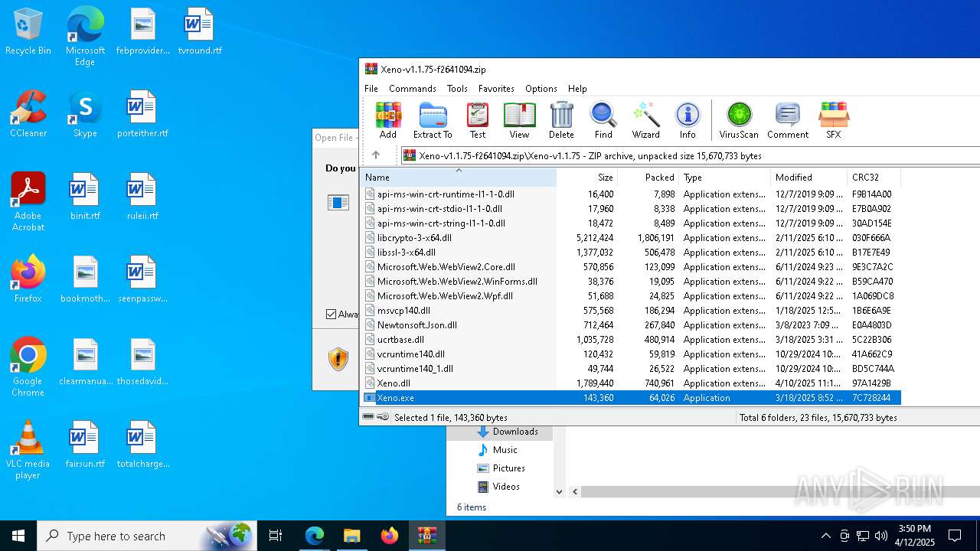Select api-ms-win-crt-stdio-l1-1-0.dll file row
Image resolution: width=980 pixels, height=551 pixels.
[x=631, y=209]
